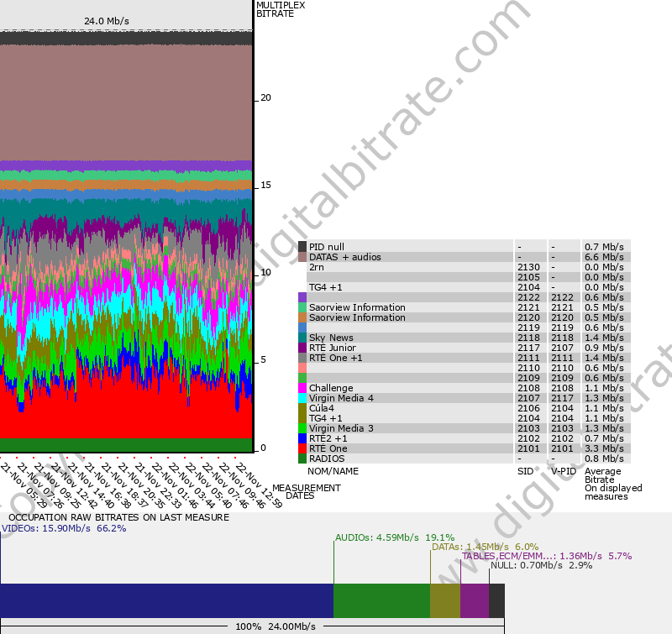Click the green RADIOS legend swatch
The image size is (672, 634).
(x=302, y=458)
